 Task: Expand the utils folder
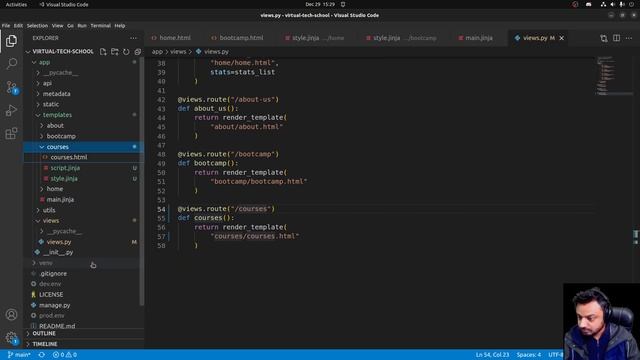49,210
